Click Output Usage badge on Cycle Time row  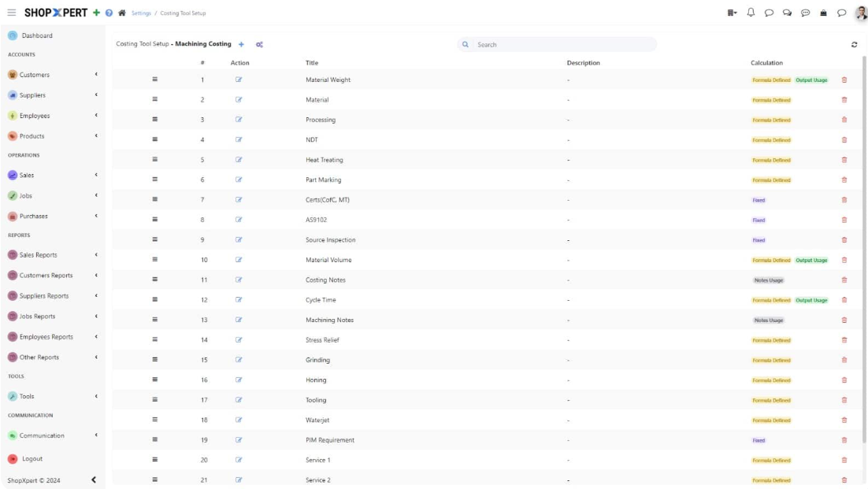click(811, 300)
